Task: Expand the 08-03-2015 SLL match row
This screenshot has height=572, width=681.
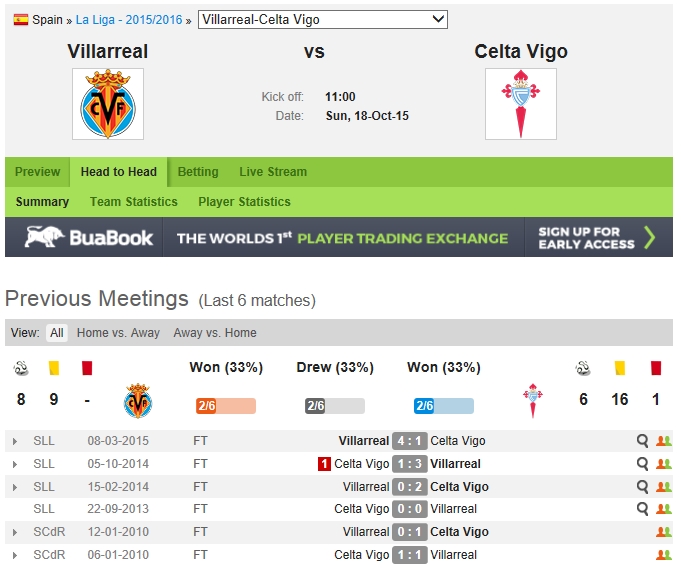Action: pos(14,441)
